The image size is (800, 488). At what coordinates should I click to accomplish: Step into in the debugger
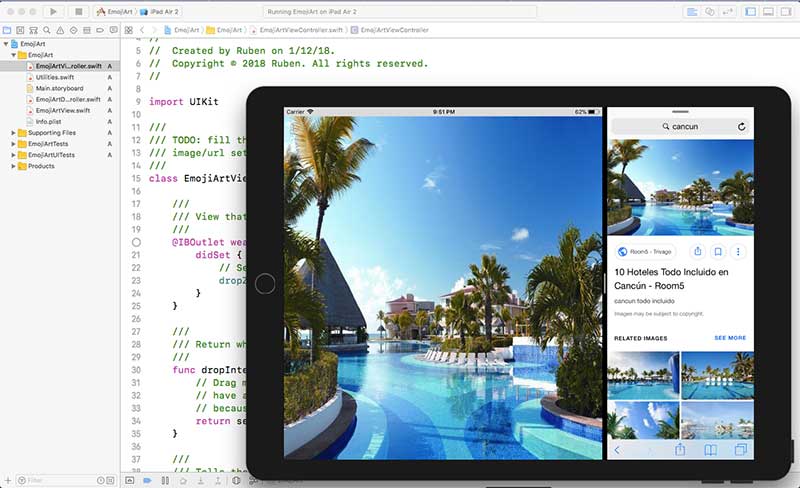point(201,480)
